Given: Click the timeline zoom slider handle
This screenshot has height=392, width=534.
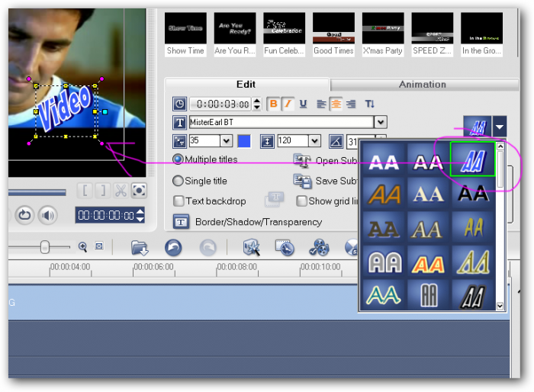Looking at the screenshot, I should click(44, 247).
